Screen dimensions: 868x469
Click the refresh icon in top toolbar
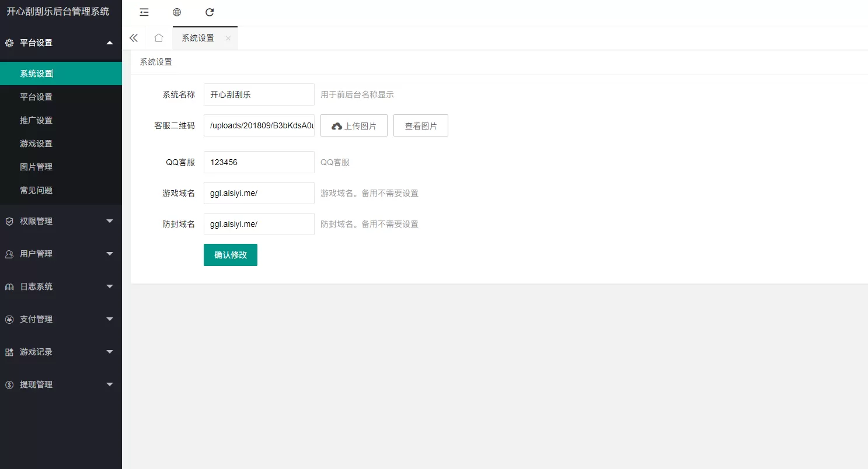click(x=210, y=12)
